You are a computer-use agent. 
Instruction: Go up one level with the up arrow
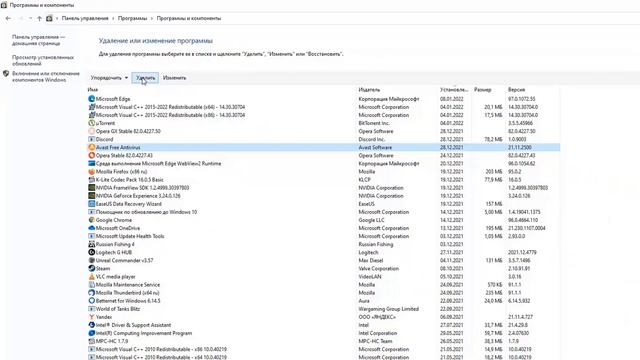[x=39, y=18]
